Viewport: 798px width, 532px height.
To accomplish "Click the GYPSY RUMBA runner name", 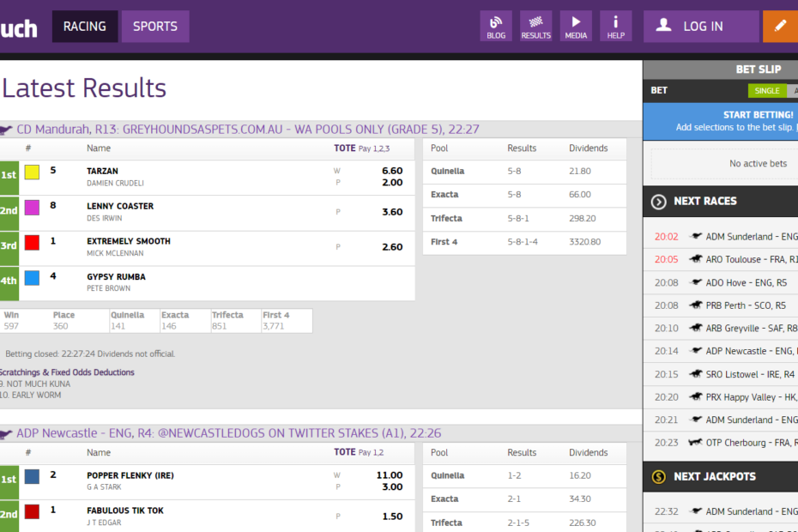I will pyautogui.click(x=116, y=277).
